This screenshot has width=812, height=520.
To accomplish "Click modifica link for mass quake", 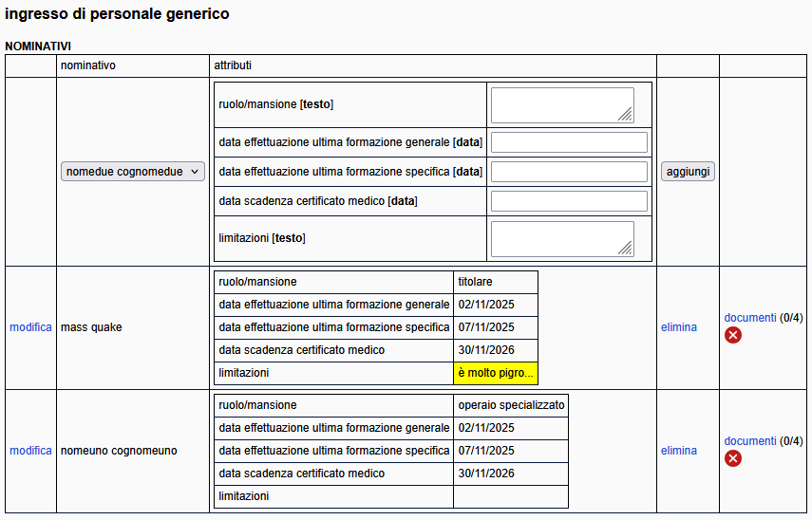I will (30, 327).
